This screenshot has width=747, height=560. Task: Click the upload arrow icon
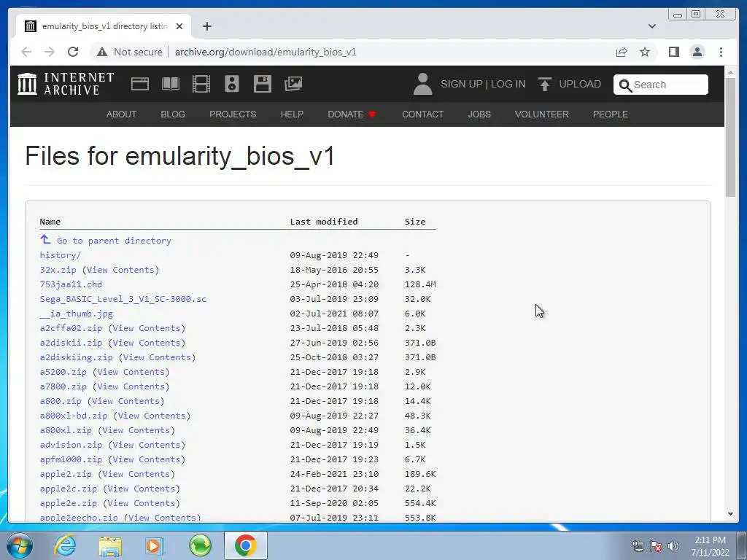pos(544,84)
